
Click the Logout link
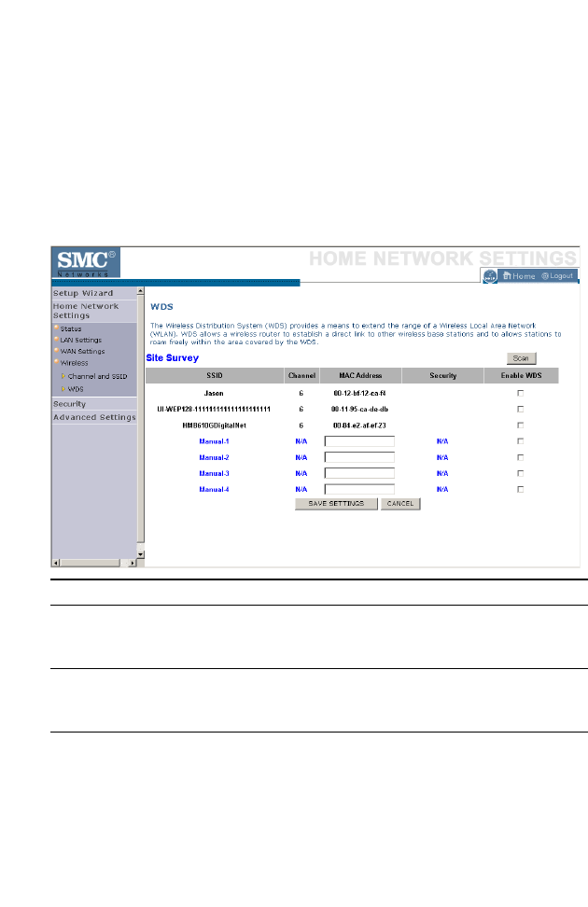click(557, 276)
